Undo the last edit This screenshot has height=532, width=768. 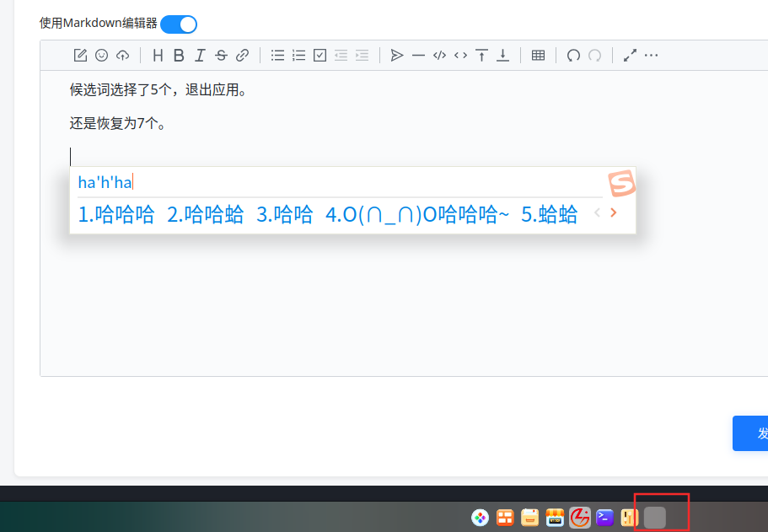573,56
